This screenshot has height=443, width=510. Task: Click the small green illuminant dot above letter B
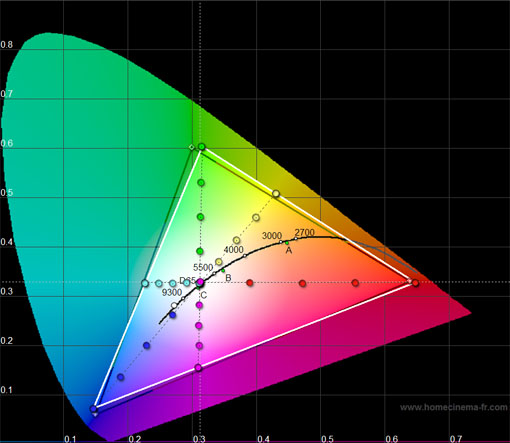pos(223,271)
